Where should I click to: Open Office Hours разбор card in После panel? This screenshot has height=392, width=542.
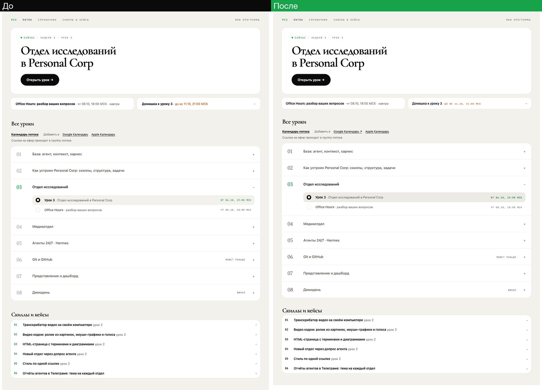coord(343,104)
